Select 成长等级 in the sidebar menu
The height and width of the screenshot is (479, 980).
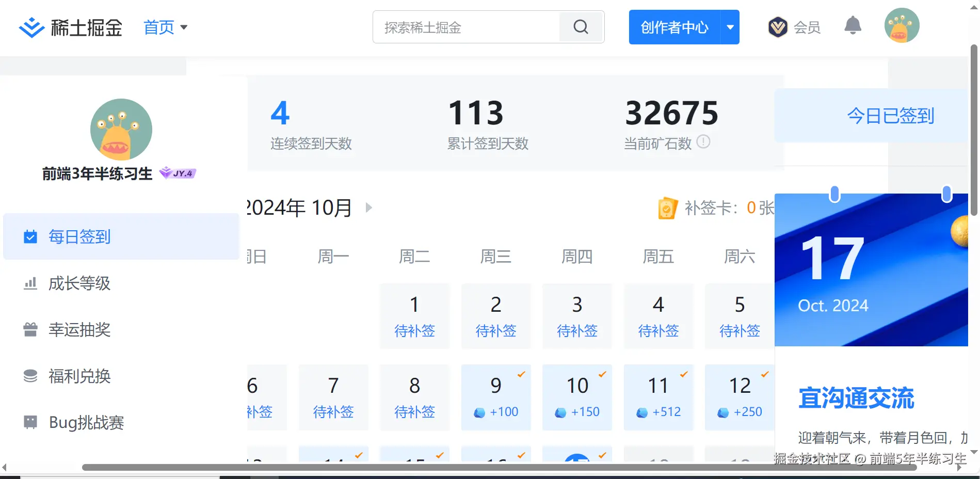pos(78,283)
